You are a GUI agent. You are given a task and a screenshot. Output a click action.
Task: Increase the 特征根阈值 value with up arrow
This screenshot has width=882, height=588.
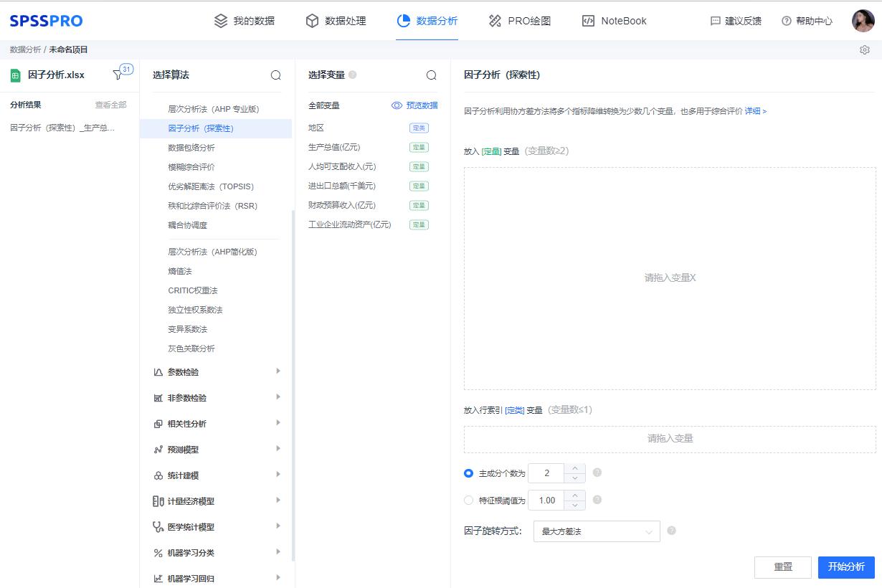(574, 495)
